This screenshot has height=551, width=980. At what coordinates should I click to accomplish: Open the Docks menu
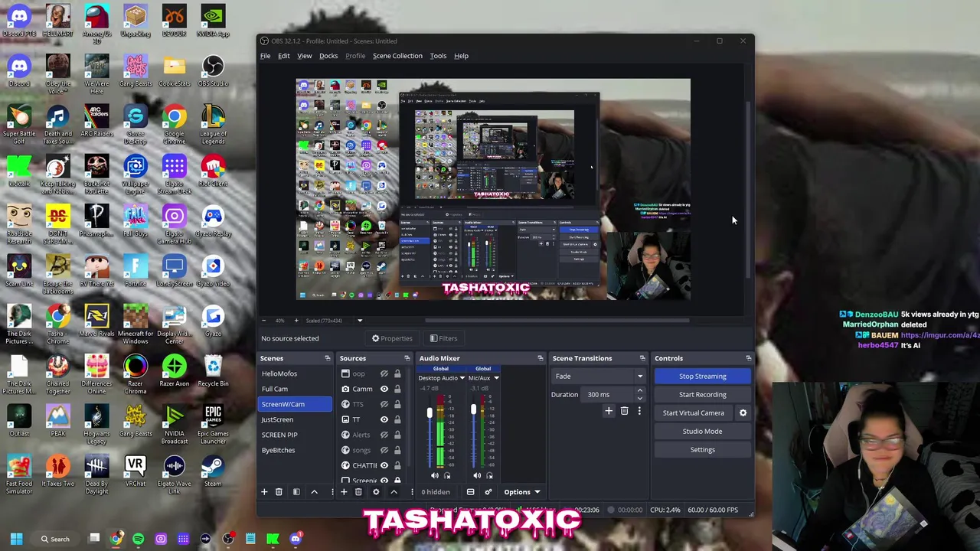328,56
